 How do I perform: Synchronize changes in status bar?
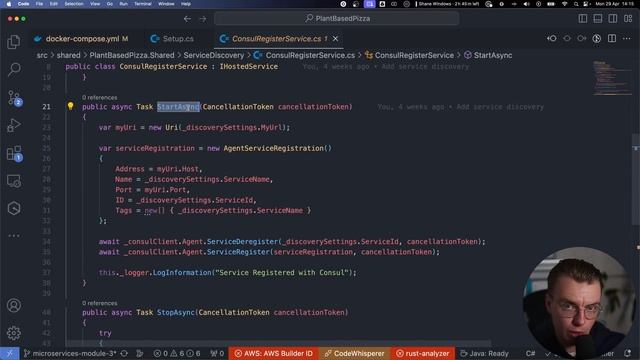tap(124, 353)
